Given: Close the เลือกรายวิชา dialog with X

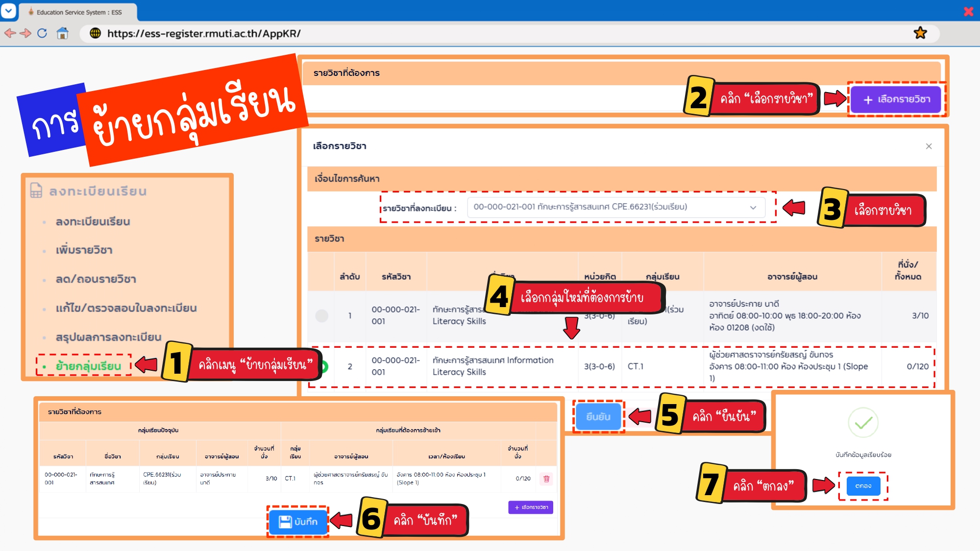Looking at the screenshot, I should click(x=929, y=146).
